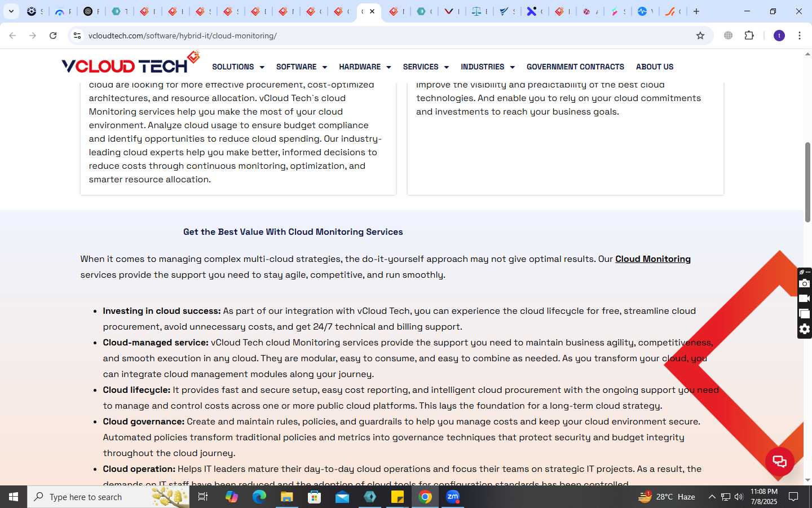
Task: Go back to the previous page
Action: click(x=12, y=36)
